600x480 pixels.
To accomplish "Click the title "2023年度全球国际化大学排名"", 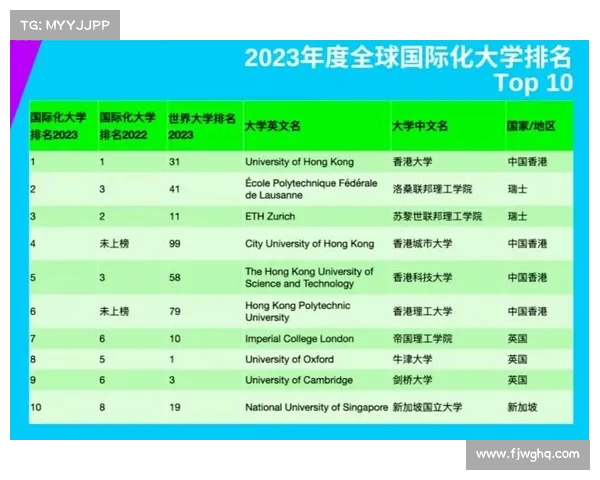I will (x=408, y=57).
